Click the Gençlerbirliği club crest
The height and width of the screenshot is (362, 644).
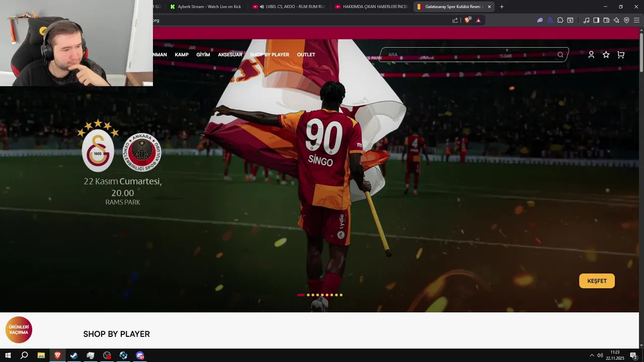pos(142,152)
